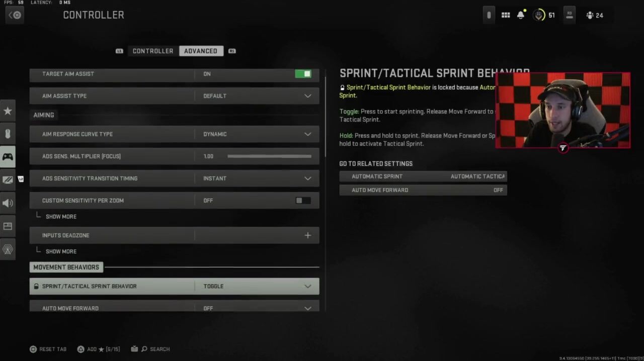Open Aim Response Curve Type dropdown
Viewport: 644px width, 361px height.
click(174, 134)
